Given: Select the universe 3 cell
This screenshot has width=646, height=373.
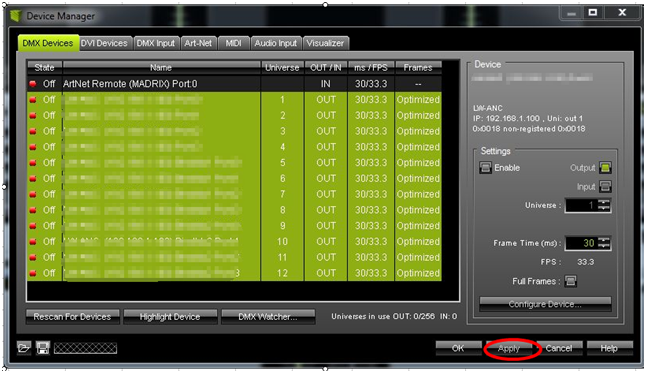Looking at the screenshot, I should pos(283,131).
